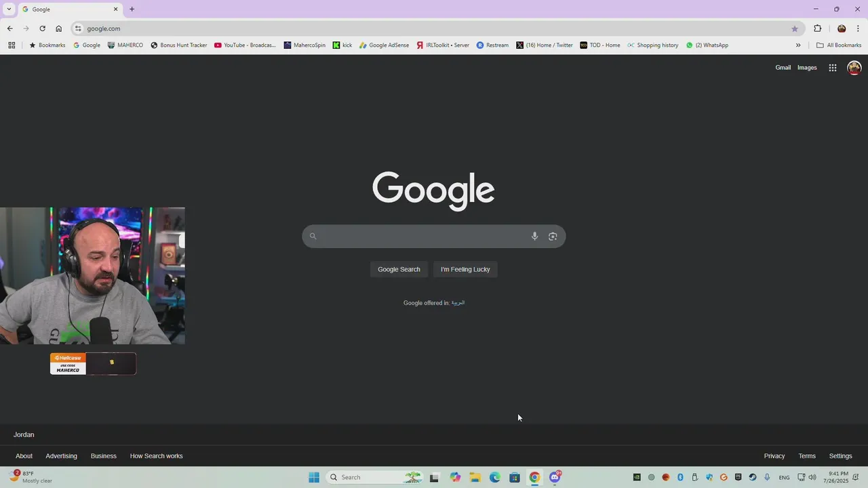Open the Restream bookmark
This screenshot has width=868, height=488.
492,45
